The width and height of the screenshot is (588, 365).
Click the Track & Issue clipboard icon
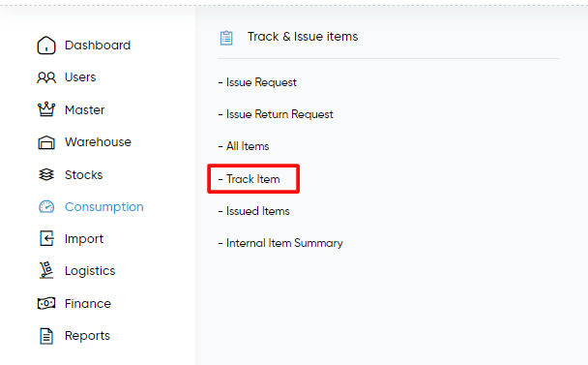click(x=226, y=38)
